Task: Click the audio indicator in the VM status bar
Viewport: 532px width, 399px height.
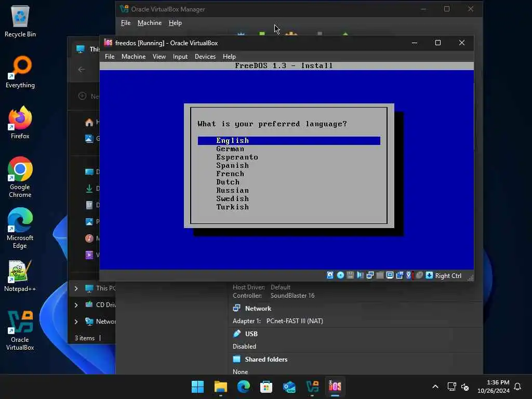Action: tap(360, 275)
